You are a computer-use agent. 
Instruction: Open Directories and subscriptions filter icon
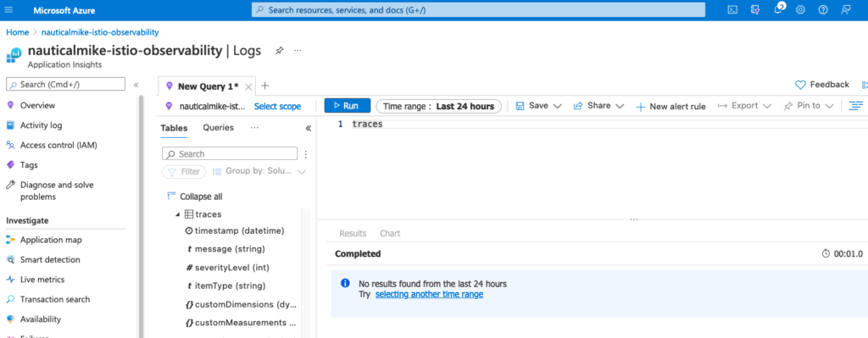pos(755,10)
